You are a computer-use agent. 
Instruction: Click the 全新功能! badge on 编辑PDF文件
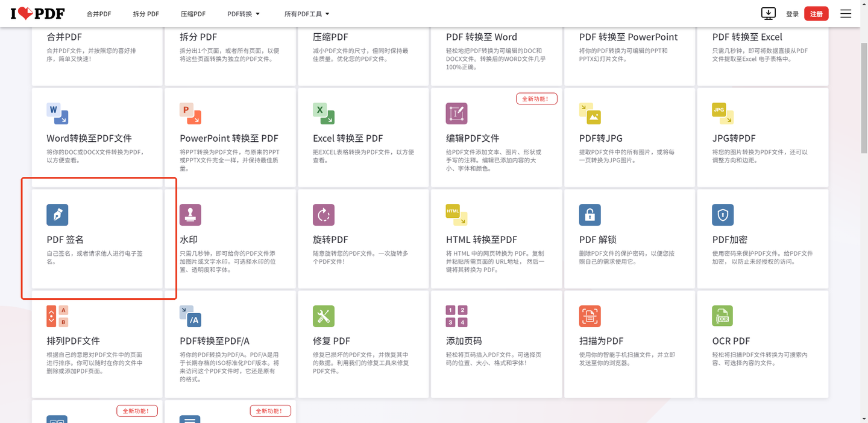pyautogui.click(x=536, y=98)
